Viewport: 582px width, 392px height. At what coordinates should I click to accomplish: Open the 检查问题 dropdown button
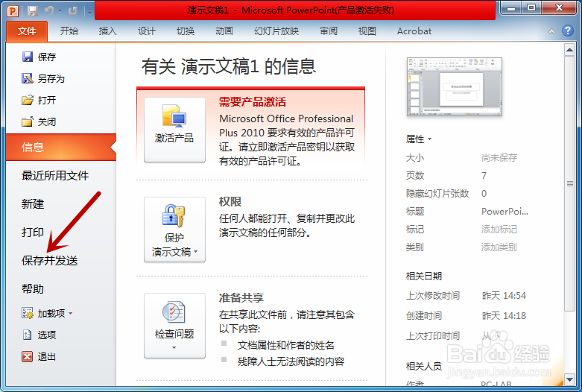point(174,326)
